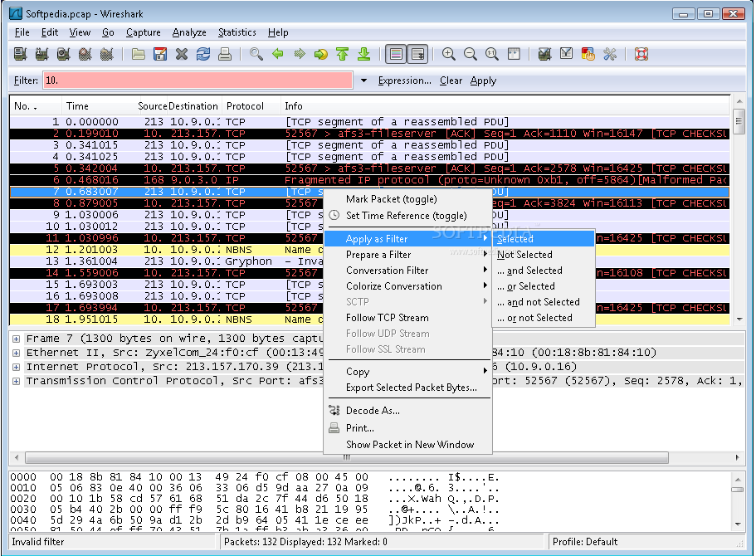Reset zoom to normal size icon
The height and width of the screenshot is (556, 756).
(492, 54)
